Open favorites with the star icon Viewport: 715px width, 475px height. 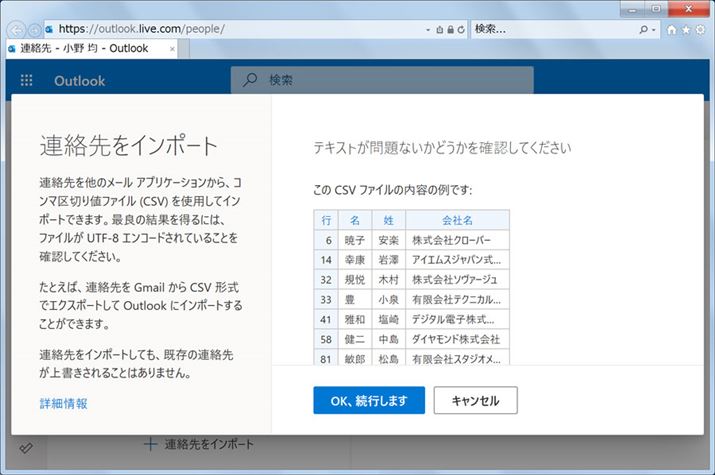[686, 30]
